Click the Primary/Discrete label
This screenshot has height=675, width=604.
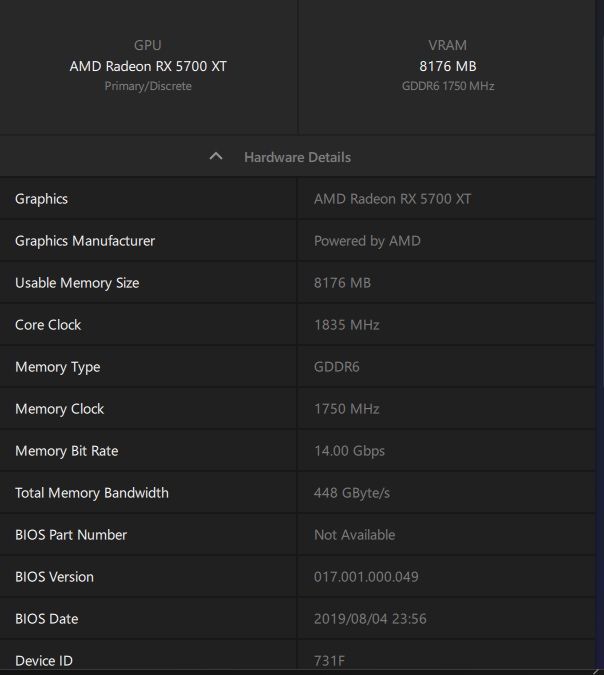coord(148,86)
